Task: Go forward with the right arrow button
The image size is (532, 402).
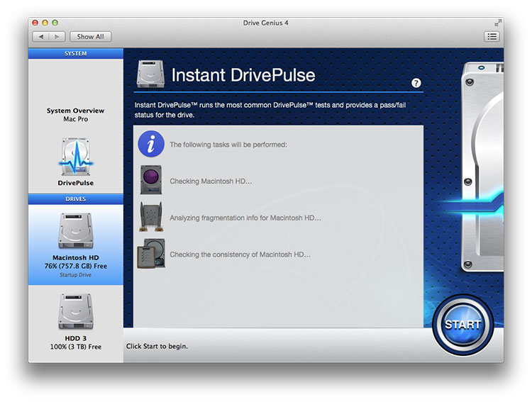Action: 57,37
